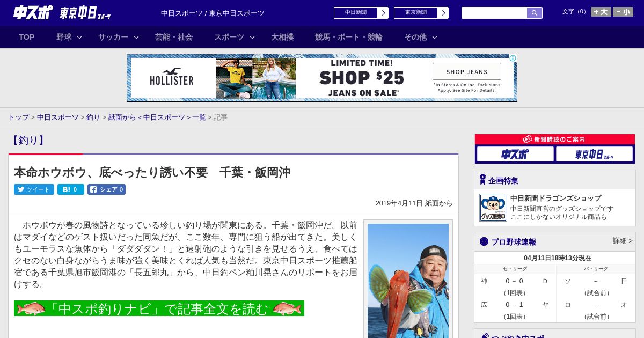Click the 新聞購読のご案内 red header
Screen dimensions: 644x338
(x=555, y=139)
